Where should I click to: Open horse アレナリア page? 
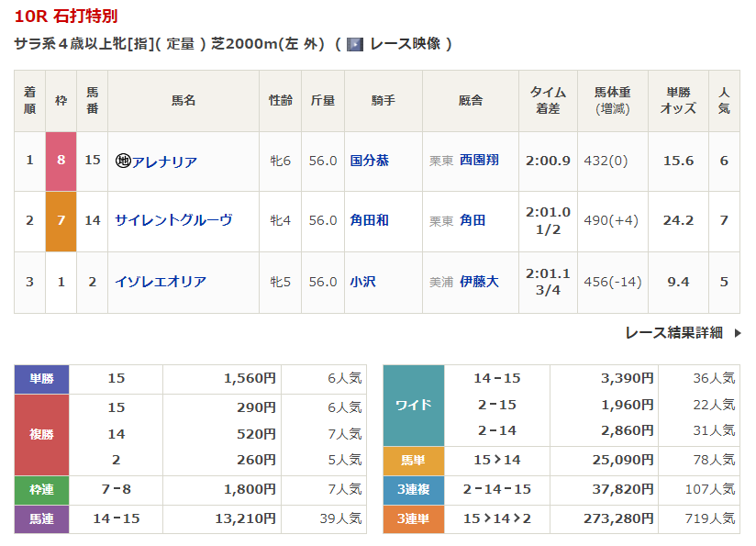pos(164,162)
